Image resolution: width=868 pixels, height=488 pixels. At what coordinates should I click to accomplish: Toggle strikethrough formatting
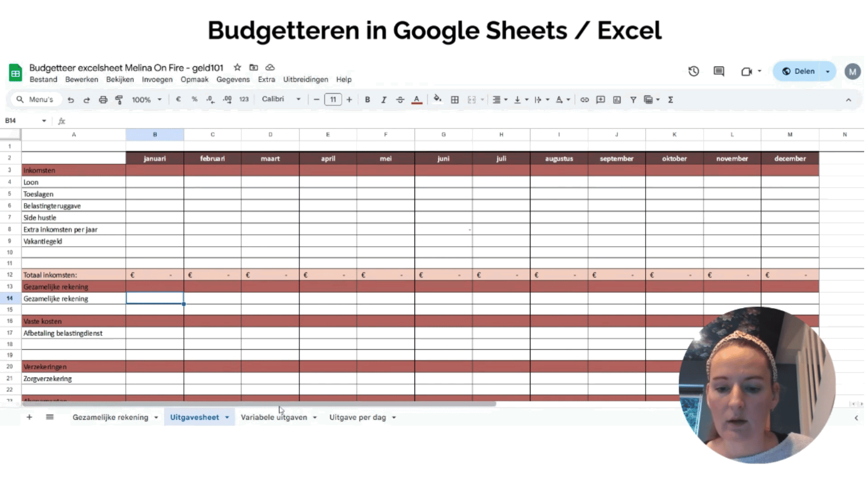click(400, 100)
